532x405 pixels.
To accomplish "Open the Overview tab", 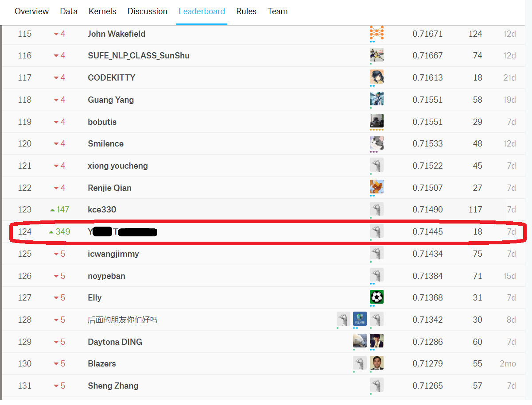I will point(32,12).
